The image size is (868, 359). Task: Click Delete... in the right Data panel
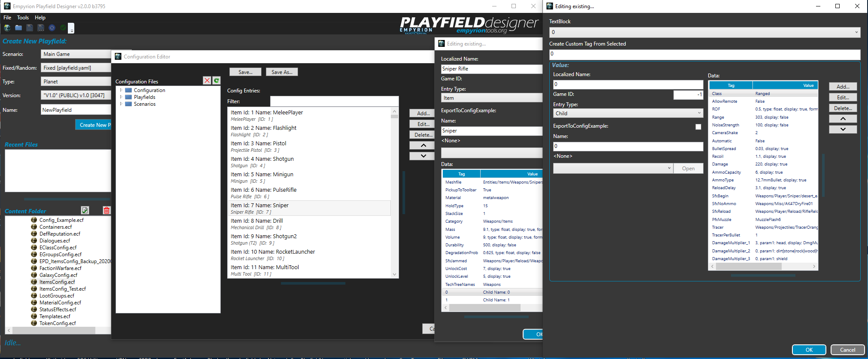843,108
